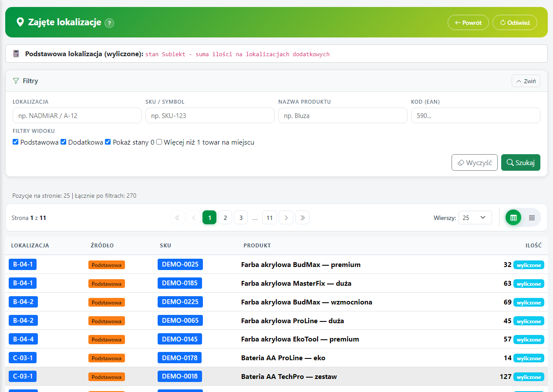Select page 2 in pagination
This screenshot has width=553, height=392.
click(x=225, y=218)
